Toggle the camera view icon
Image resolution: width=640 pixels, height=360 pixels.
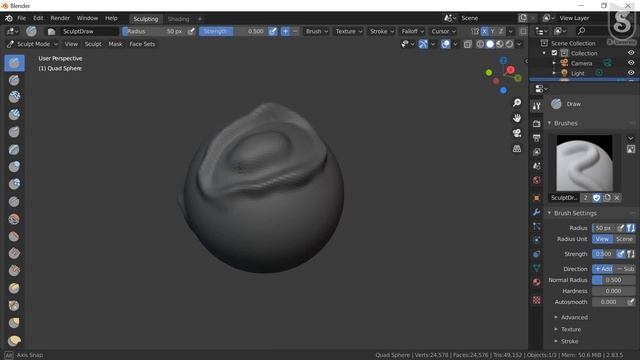coord(517,133)
